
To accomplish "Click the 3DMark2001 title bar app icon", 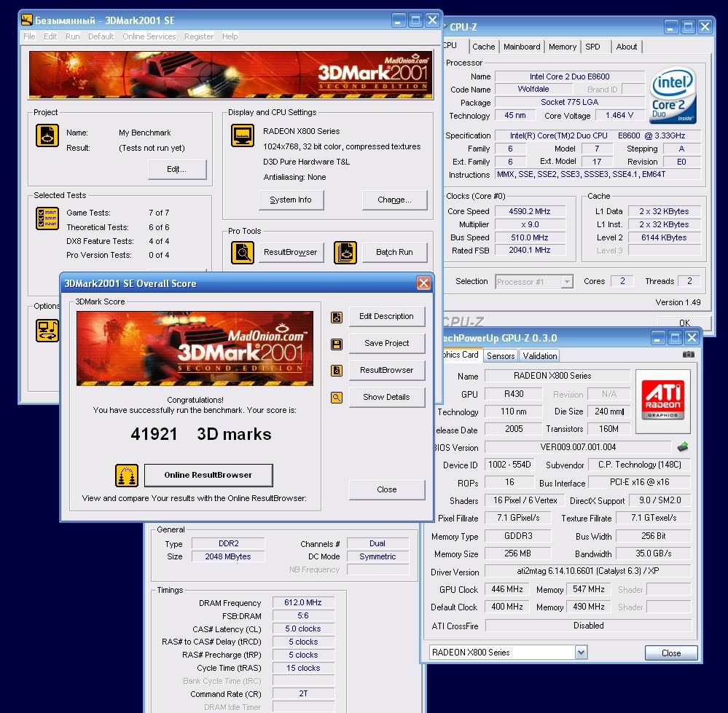I will pos(27,20).
